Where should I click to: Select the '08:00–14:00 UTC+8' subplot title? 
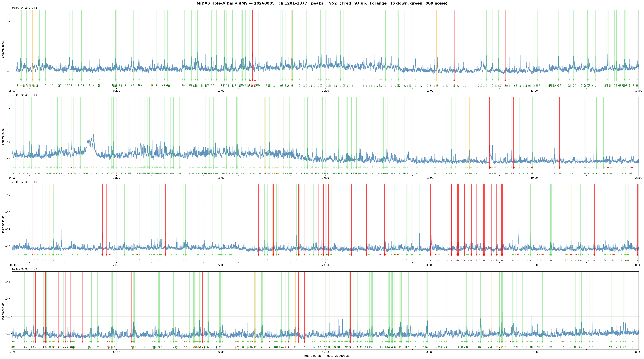pos(24,8)
